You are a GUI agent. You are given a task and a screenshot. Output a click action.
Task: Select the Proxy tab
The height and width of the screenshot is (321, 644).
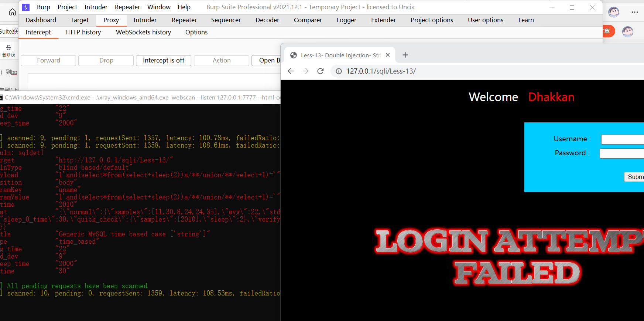[111, 20]
